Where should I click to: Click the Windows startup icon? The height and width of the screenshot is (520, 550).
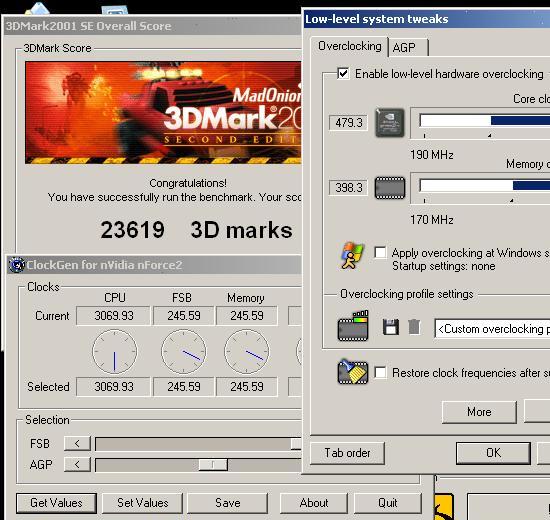tap(352, 255)
